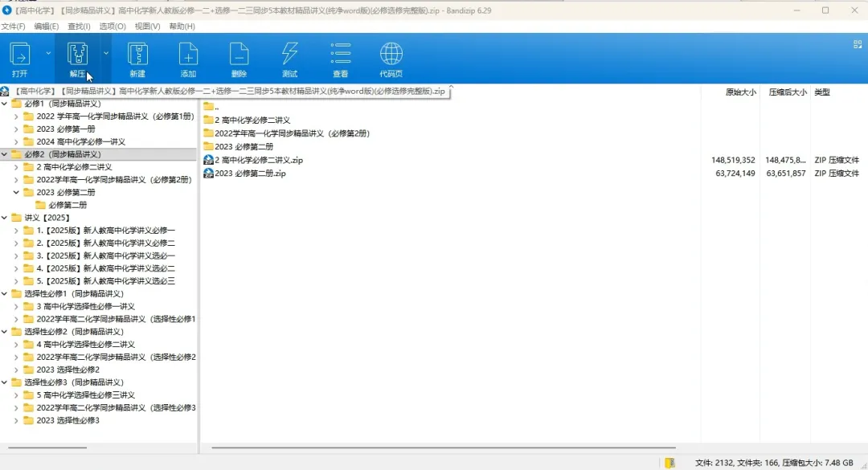
Task: Collapse the 必修1（同步精品讲义）tree node
Action: 5,104
